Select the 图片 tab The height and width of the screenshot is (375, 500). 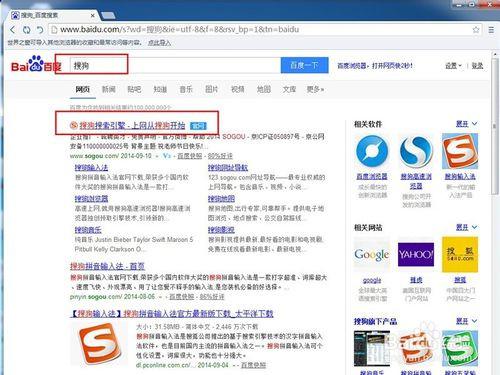point(212,89)
